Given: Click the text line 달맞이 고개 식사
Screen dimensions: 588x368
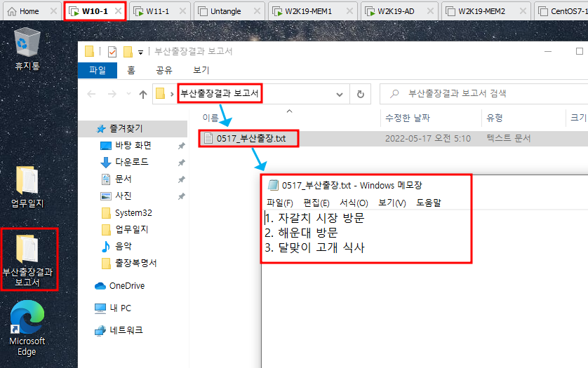Looking at the screenshot, I should tap(321, 247).
